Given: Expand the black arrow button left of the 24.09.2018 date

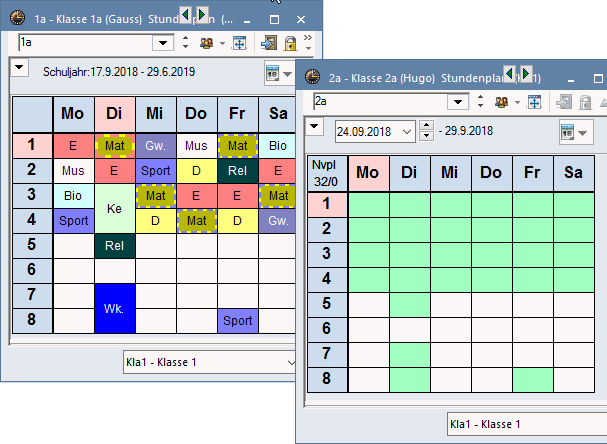Looking at the screenshot, I should (x=314, y=127).
